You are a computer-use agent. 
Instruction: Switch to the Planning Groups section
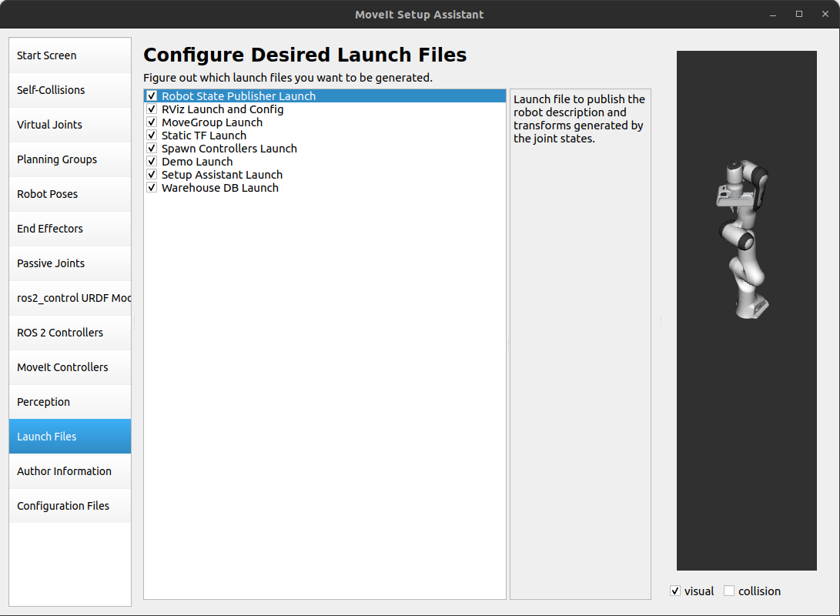pos(69,159)
